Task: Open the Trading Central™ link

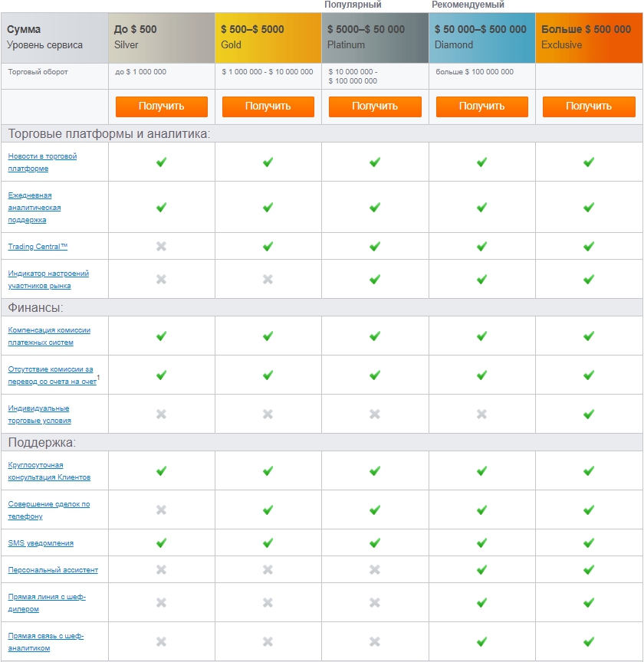Action: [38, 247]
